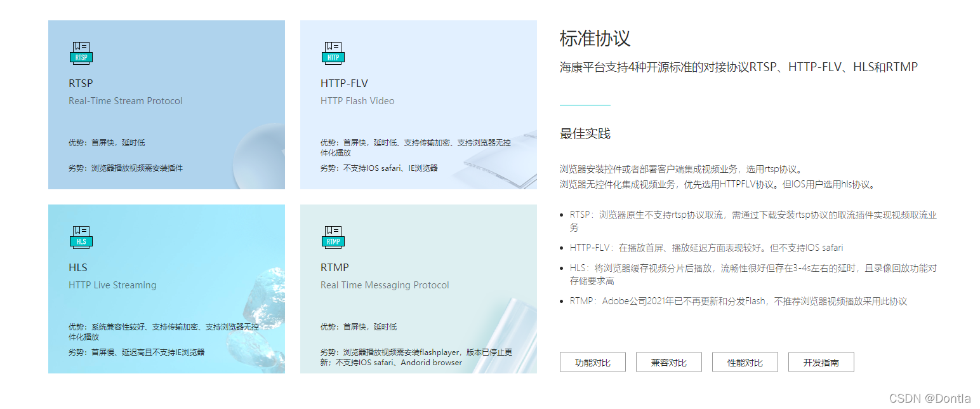Screen dimensions: 980x409
Task: Select the HLS protocol icon
Action: click(x=81, y=238)
